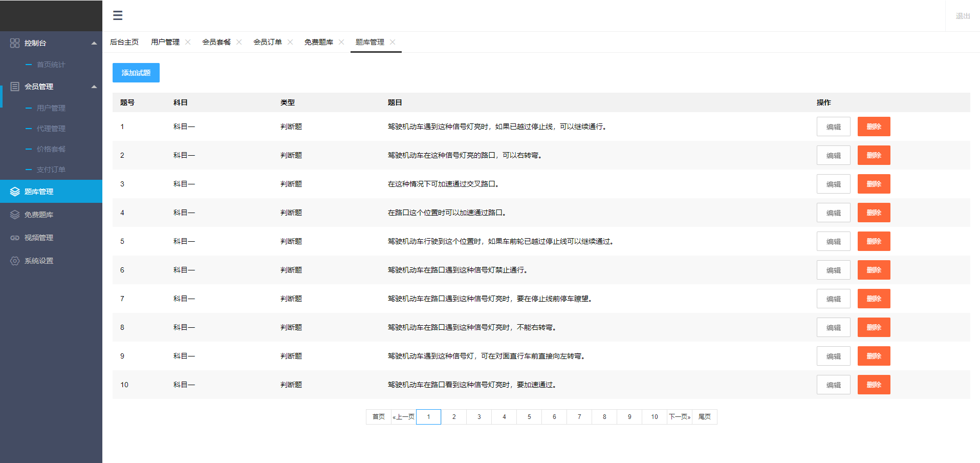The image size is (980, 463).
Task: Click the 添加试题 button
Action: click(x=136, y=73)
